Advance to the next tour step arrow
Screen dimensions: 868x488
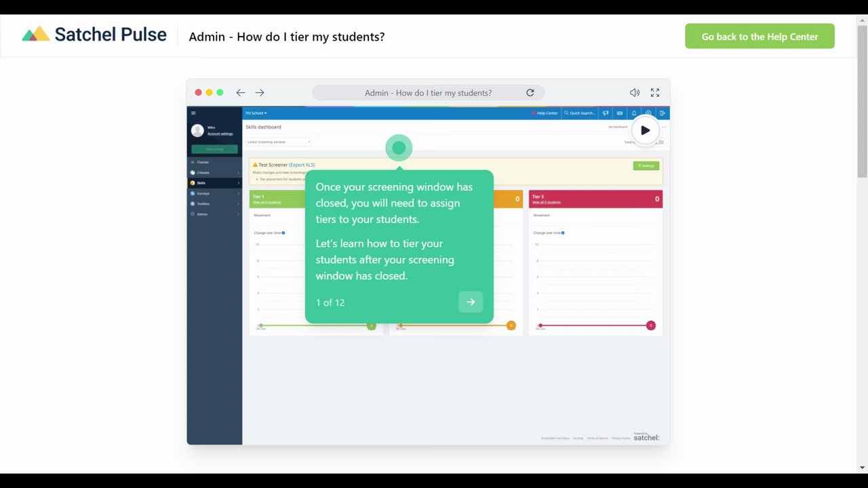(x=471, y=302)
